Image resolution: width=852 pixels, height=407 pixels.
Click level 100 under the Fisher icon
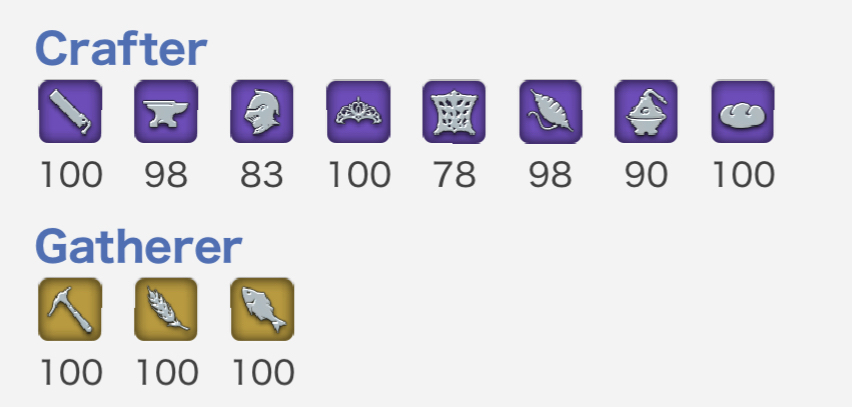(x=263, y=373)
